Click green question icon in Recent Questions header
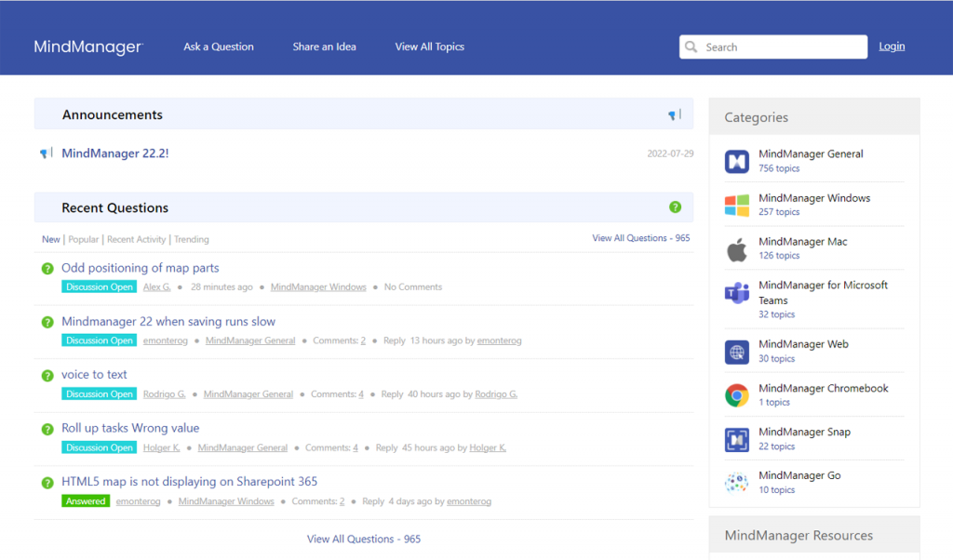This screenshot has height=560, width=953. [675, 207]
